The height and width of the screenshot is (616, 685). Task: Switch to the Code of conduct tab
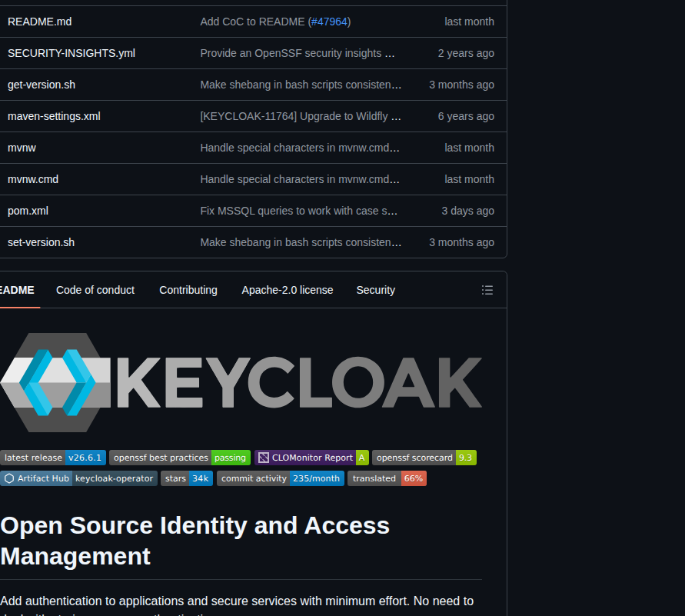pyautogui.click(x=95, y=290)
